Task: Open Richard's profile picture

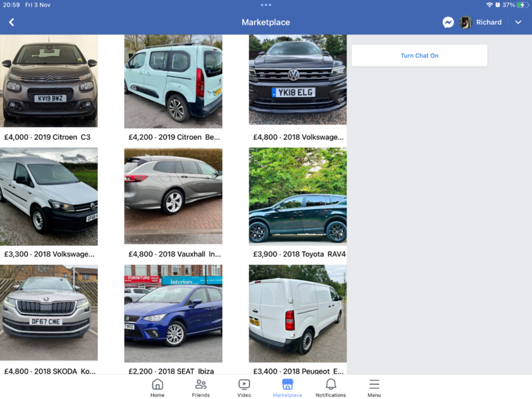Action: (465, 23)
